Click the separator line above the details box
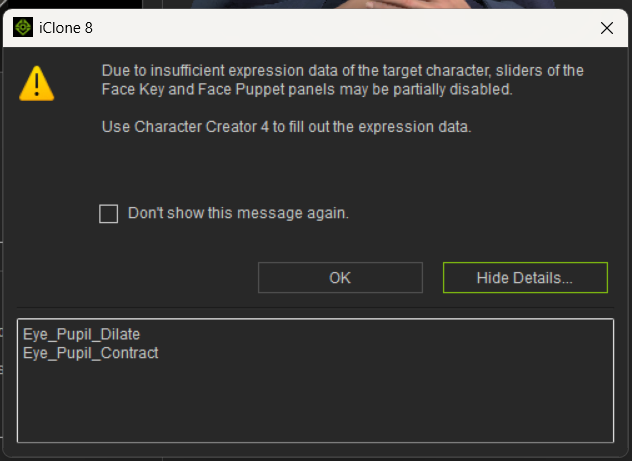Viewport: 632px width, 461px height. tap(315, 307)
